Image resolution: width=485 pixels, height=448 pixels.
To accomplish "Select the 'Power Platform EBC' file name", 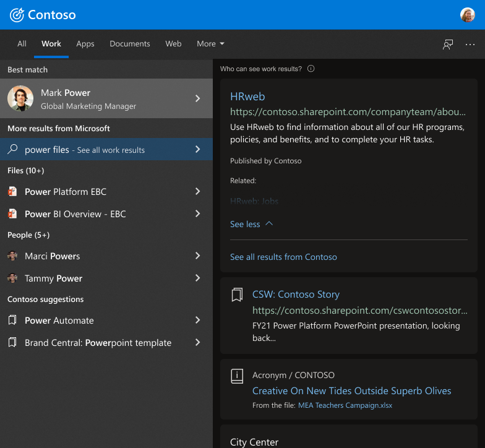I will click(x=66, y=192).
